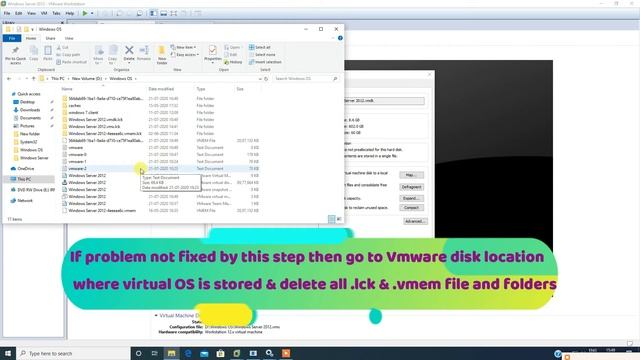
Task: Click the Compact button in the settings dialog
Action: [411, 208]
